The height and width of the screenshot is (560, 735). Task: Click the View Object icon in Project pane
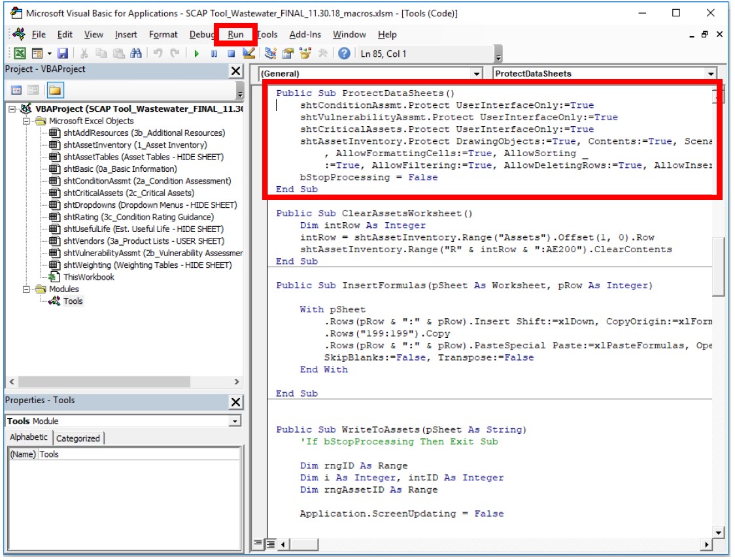coord(33,90)
